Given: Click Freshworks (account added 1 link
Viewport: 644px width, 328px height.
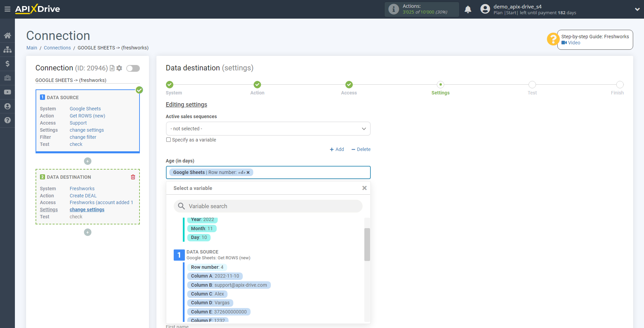Looking at the screenshot, I should (101, 202).
